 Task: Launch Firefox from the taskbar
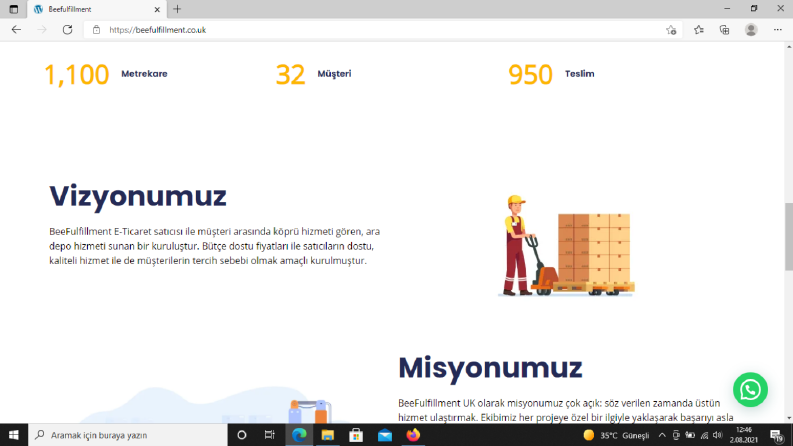click(413, 435)
